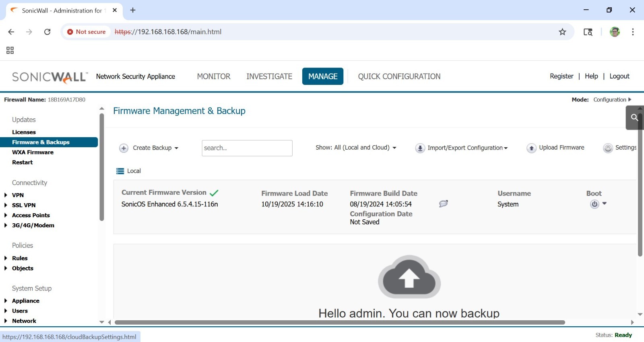
Task: Expand the Appliance tree node
Action: tap(6, 301)
